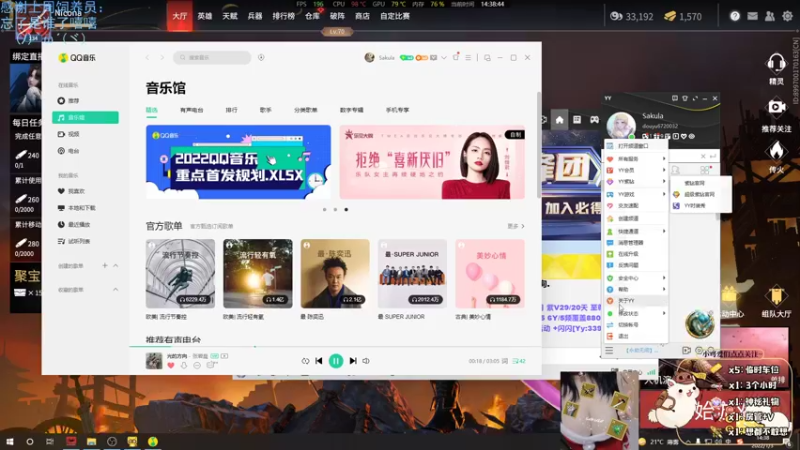Go forward using QQ Music forward arrow
800x450 pixels.
[x=162, y=57]
